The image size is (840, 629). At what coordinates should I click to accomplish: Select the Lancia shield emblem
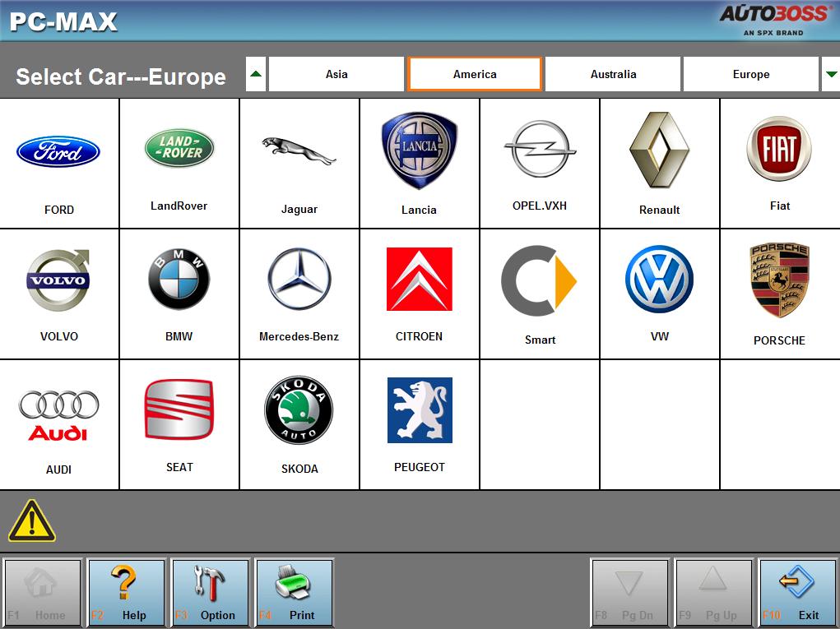click(x=419, y=150)
